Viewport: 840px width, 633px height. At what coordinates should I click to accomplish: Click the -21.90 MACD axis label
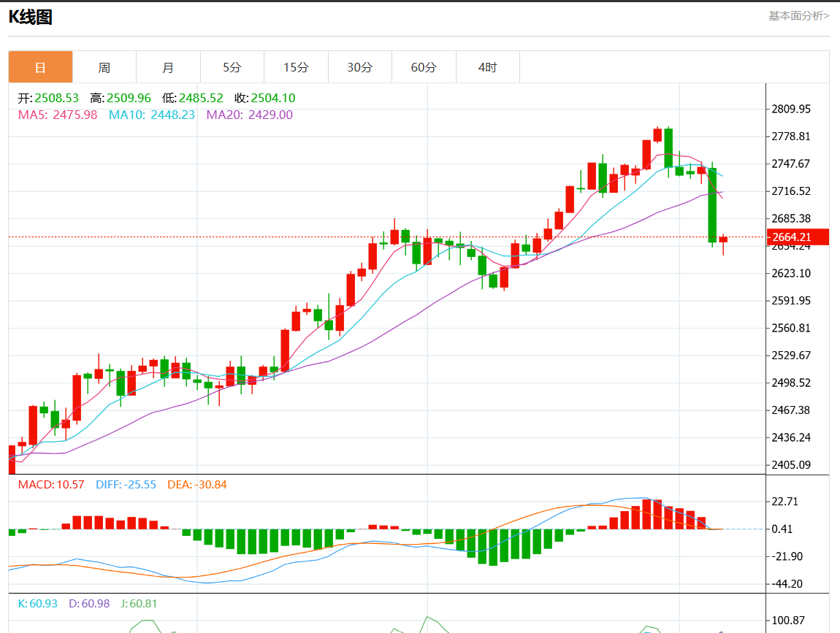787,556
